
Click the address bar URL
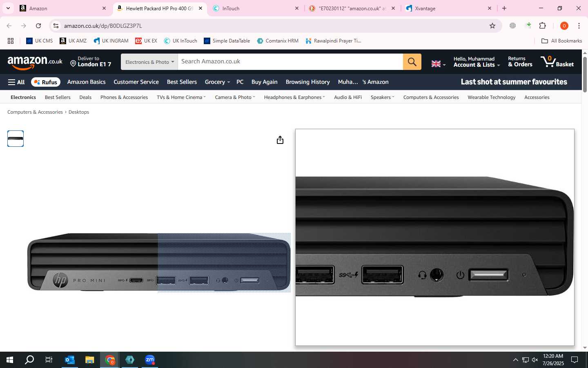click(103, 26)
